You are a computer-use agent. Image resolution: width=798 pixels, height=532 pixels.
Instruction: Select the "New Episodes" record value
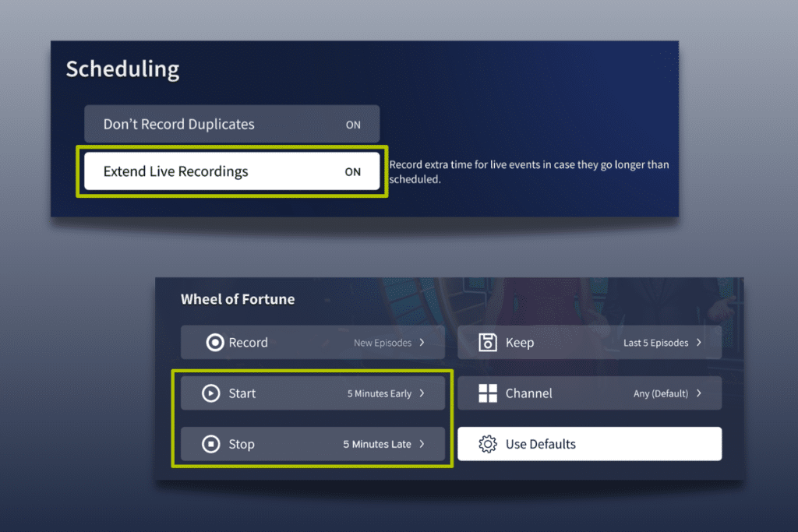[x=383, y=343]
